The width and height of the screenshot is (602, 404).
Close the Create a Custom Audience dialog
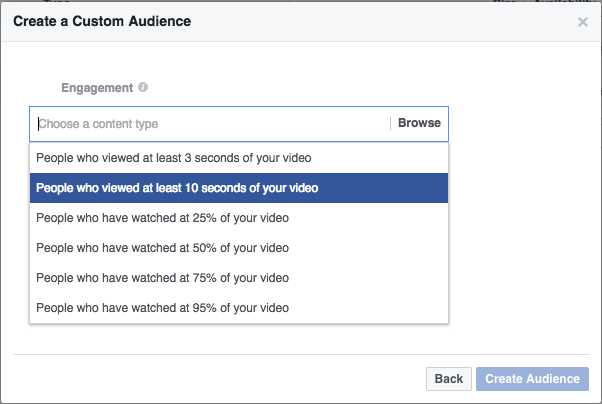point(583,21)
